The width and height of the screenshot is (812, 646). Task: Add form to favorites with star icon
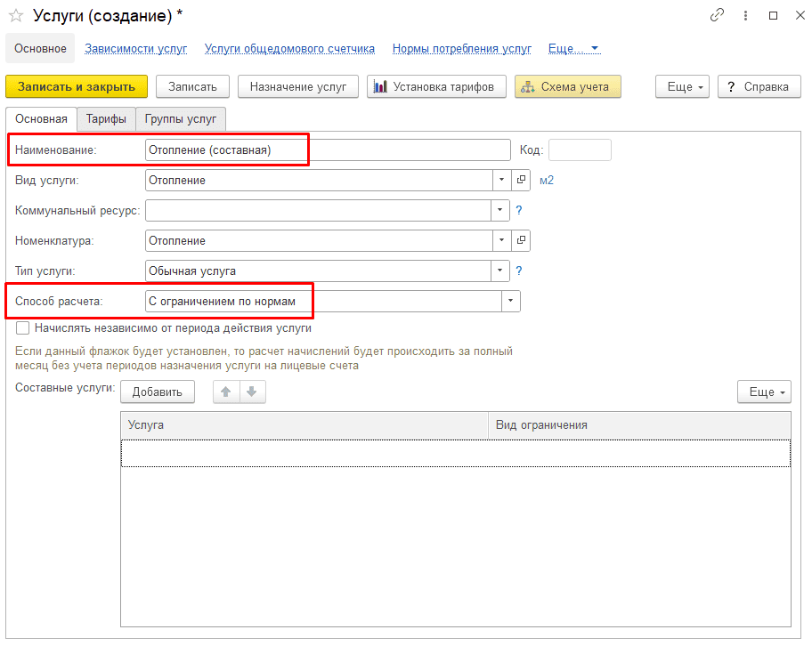tap(16, 15)
